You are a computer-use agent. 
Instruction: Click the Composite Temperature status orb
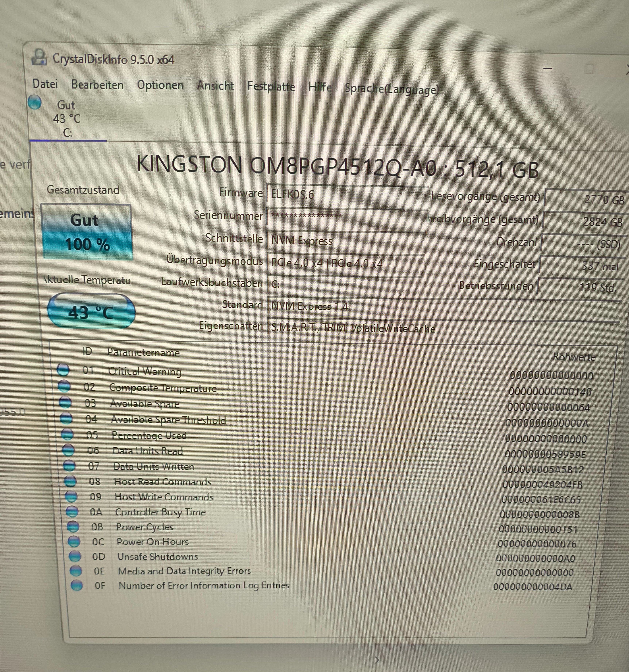pyautogui.click(x=64, y=386)
